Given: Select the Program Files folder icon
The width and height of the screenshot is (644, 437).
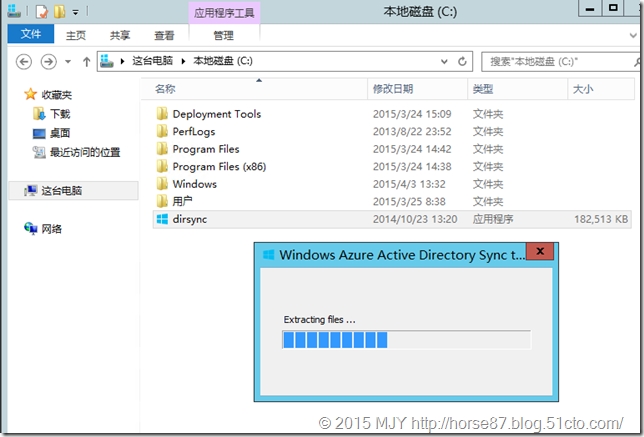Looking at the screenshot, I should [162, 149].
